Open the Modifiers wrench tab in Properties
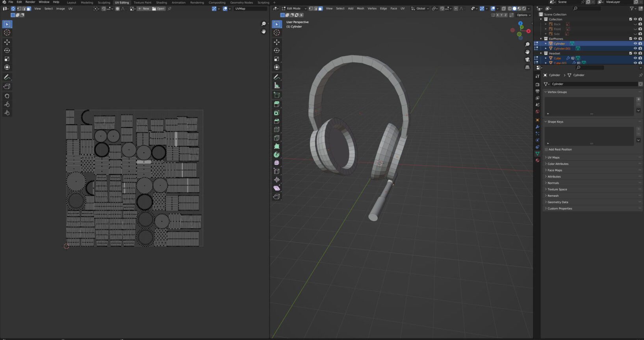 coord(537,127)
